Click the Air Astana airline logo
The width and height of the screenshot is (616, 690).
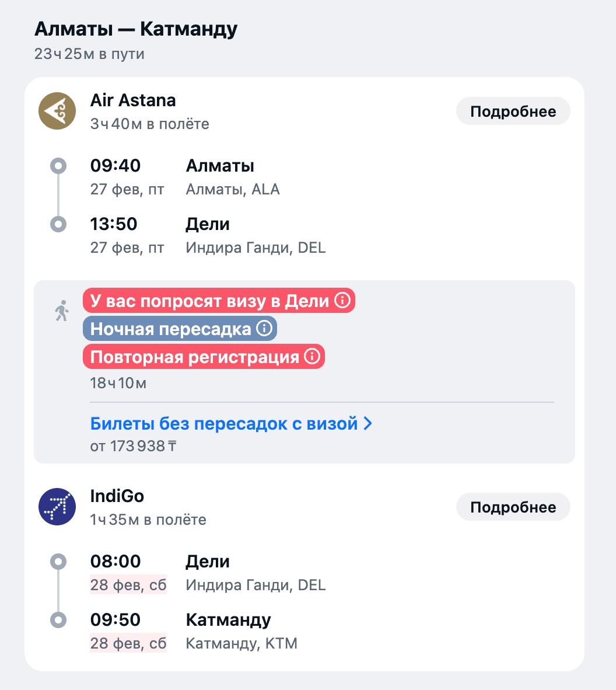point(57,111)
